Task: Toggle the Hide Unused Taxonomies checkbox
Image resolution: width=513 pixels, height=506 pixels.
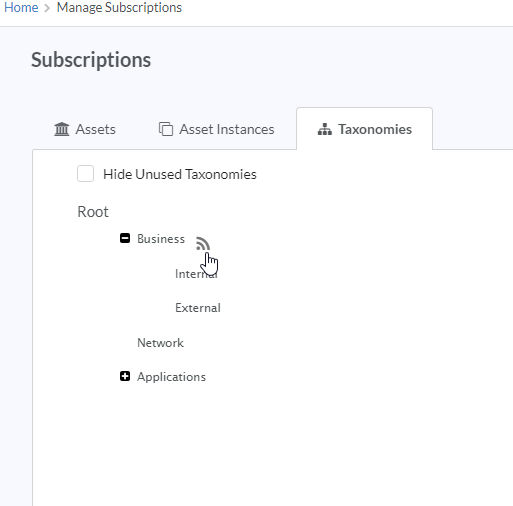Action: point(85,174)
